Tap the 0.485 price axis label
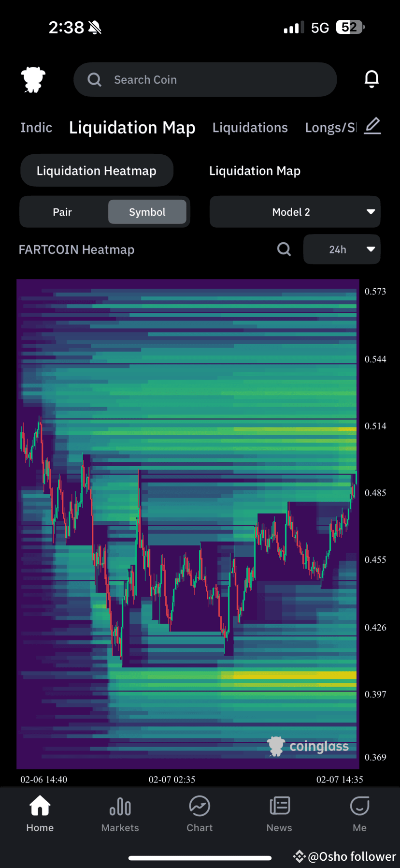This screenshot has height=868, width=400. click(x=375, y=493)
